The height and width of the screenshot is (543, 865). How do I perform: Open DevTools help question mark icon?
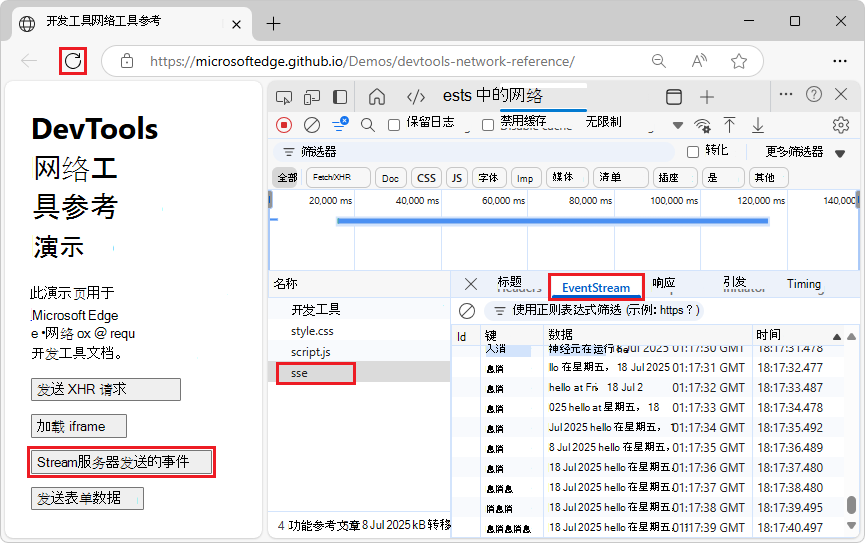(x=814, y=94)
